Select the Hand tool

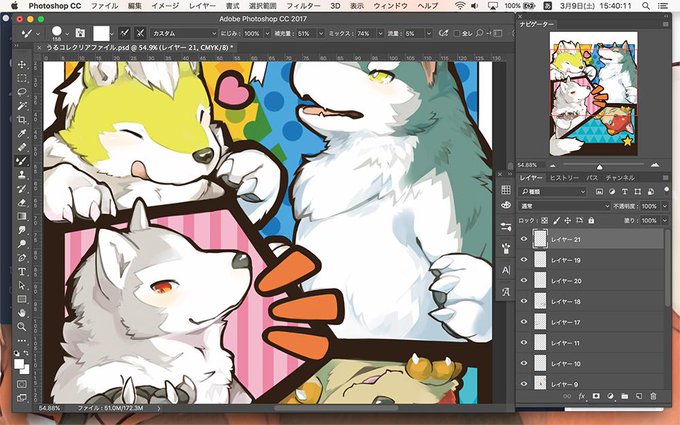22,313
